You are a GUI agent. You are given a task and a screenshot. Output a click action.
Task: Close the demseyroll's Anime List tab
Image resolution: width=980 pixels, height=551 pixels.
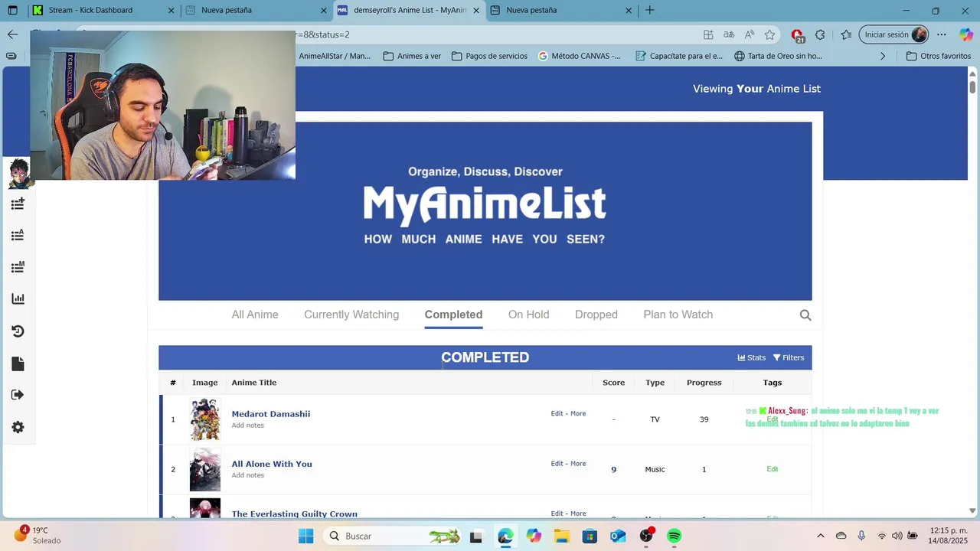pyautogui.click(x=476, y=10)
